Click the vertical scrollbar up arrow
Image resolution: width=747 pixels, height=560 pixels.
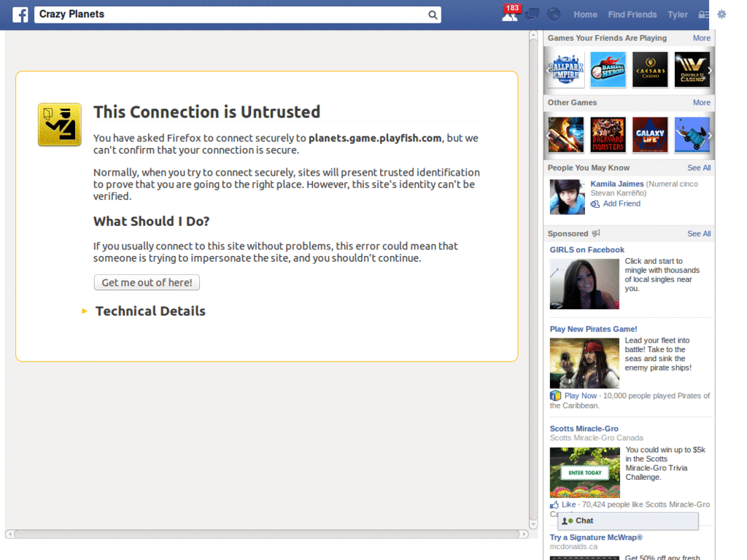pyautogui.click(x=533, y=35)
